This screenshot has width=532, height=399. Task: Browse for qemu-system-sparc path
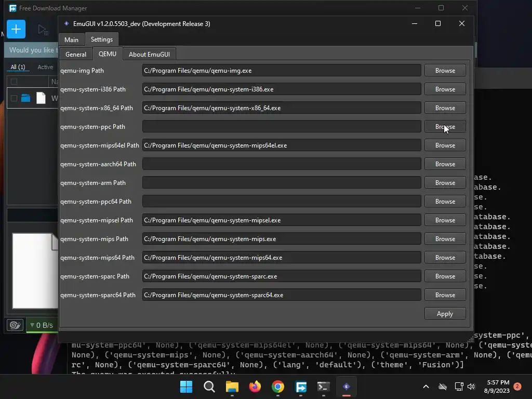coord(445,276)
